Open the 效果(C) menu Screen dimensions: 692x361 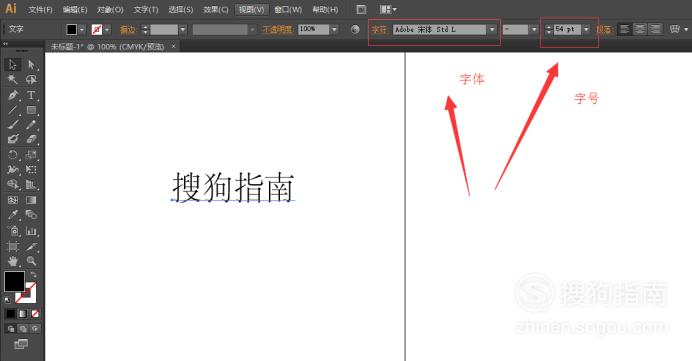coord(216,9)
